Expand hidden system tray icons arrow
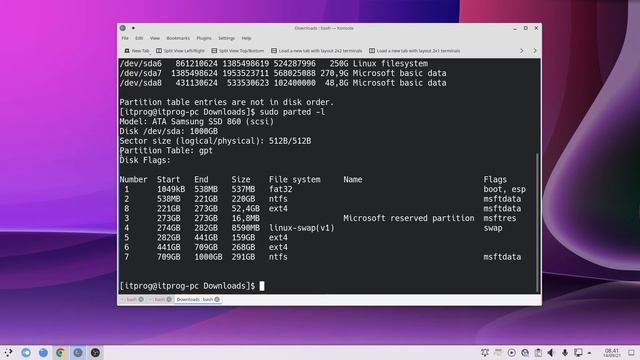This screenshot has height=360, width=640. [x=589, y=353]
